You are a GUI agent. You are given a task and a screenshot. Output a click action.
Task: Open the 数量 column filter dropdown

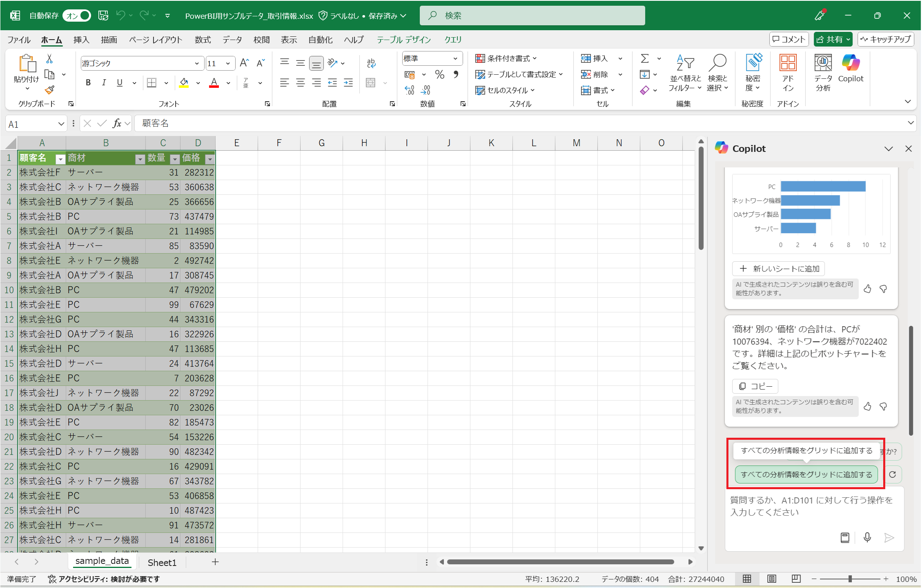175,158
